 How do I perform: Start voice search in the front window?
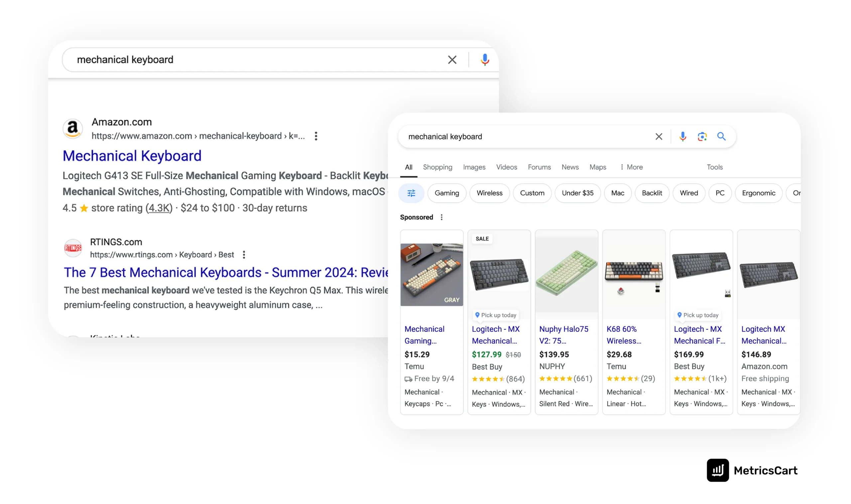click(682, 137)
